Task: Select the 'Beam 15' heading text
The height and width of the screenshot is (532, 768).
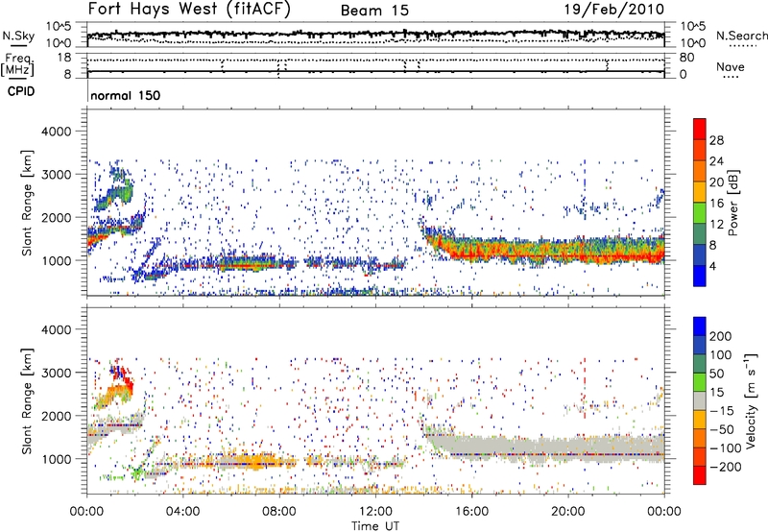Action: coord(374,11)
